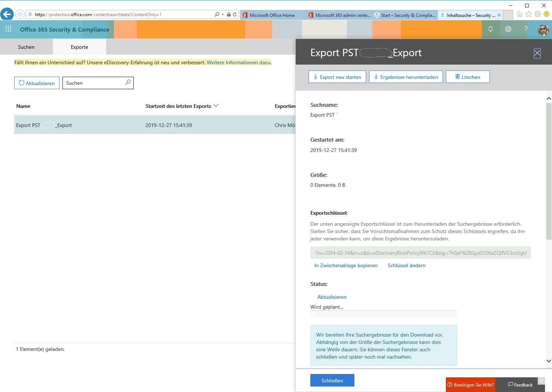Click the smiley feedback icon
552x392 pixels.
coord(546,14)
